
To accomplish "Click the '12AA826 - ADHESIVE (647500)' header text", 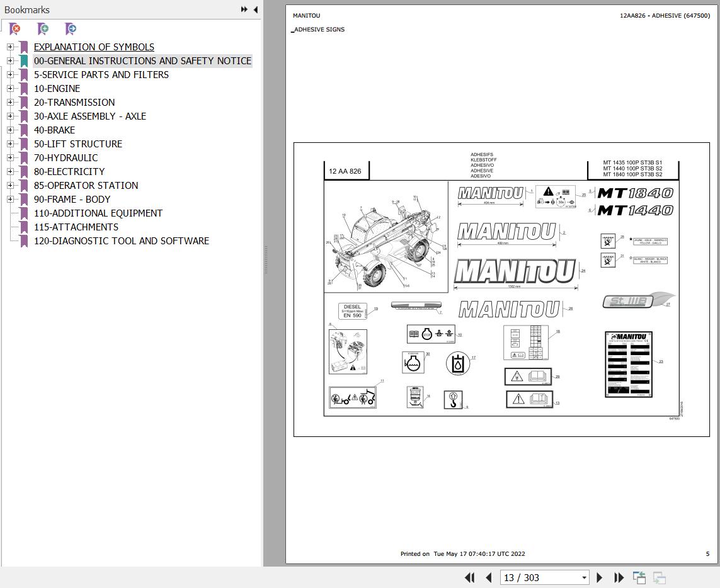I will [x=665, y=16].
